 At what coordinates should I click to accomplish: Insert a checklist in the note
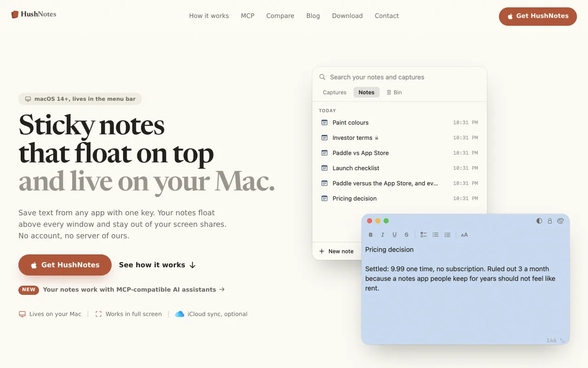pyautogui.click(x=424, y=235)
